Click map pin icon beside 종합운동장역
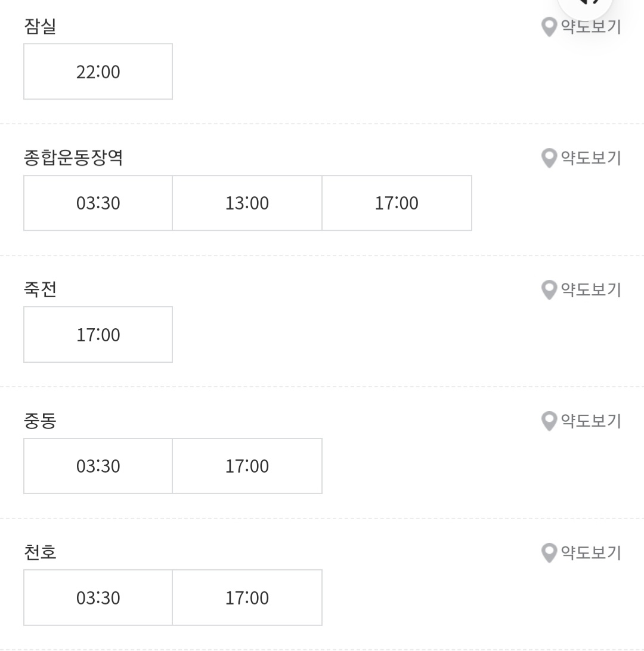The image size is (644, 651). [549, 158]
